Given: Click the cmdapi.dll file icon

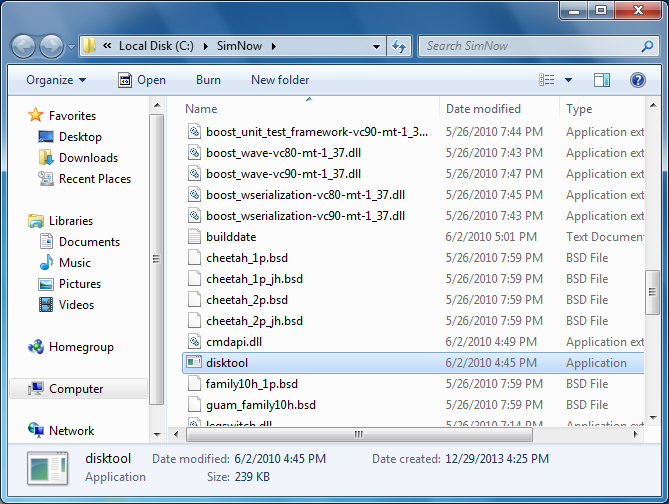Looking at the screenshot, I should pos(194,342).
